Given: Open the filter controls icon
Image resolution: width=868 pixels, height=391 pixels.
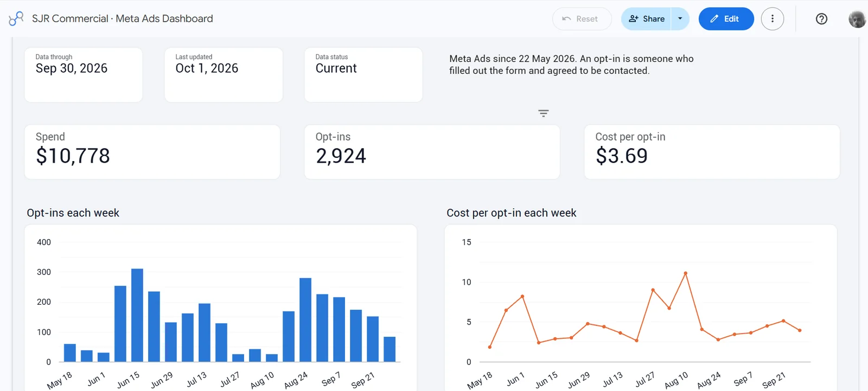Looking at the screenshot, I should coord(543,113).
